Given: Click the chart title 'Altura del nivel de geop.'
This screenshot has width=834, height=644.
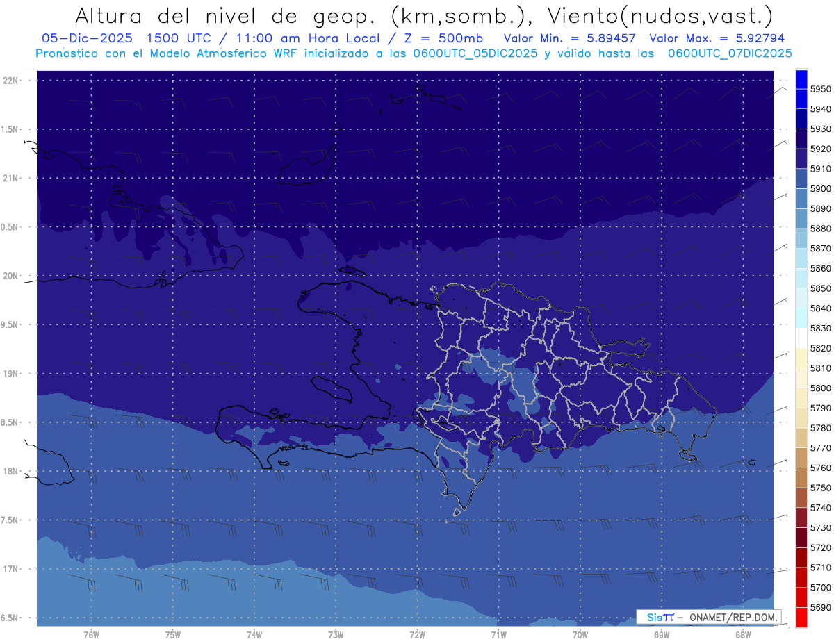Looking at the screenshot, I should (226, 16).
